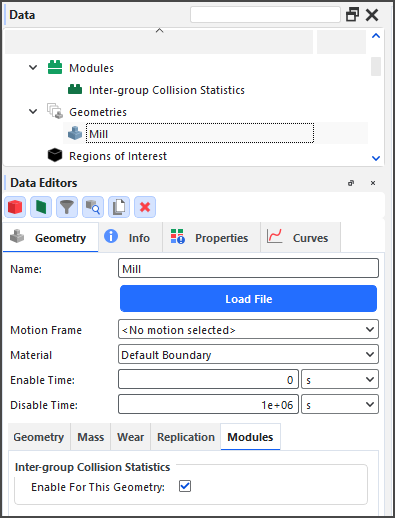
Task: Close the Data panel
Action: coord(372,15)
